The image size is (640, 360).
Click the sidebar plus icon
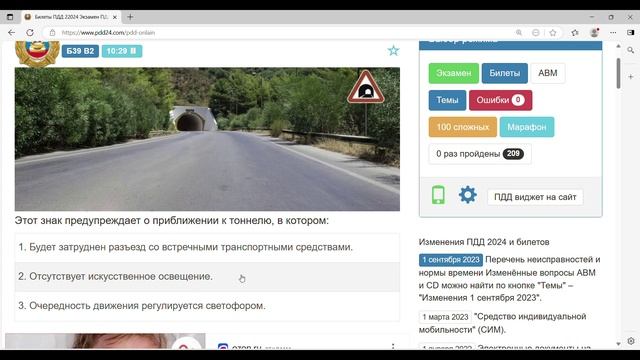click(631, 77)
